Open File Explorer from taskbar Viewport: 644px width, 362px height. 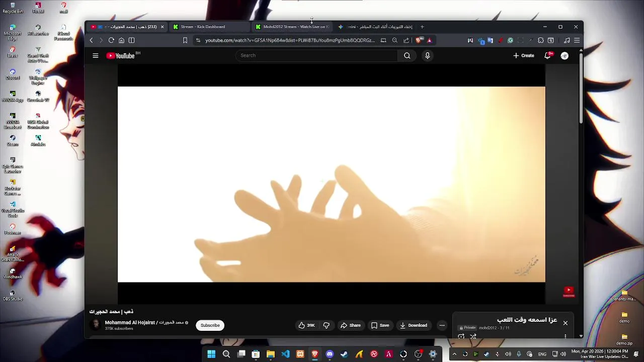tap(271, 354)
